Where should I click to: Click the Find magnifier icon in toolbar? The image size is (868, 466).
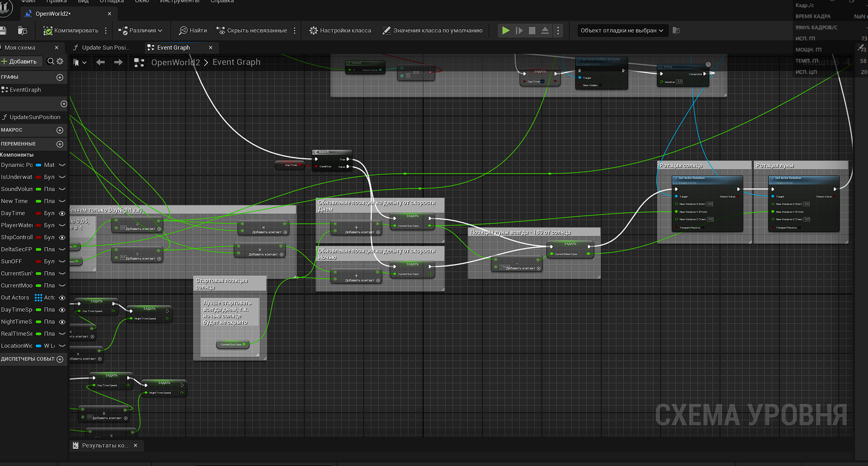[x=183, y=31]
